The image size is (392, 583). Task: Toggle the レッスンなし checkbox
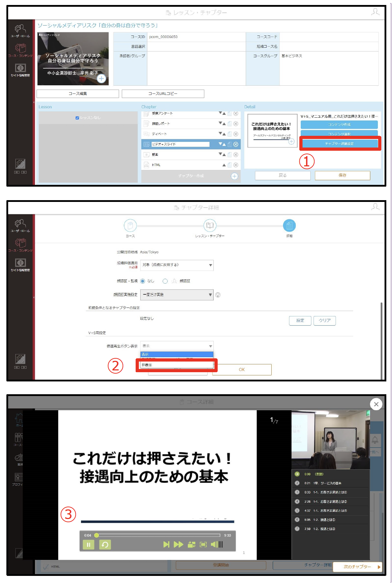click(77, 118)
